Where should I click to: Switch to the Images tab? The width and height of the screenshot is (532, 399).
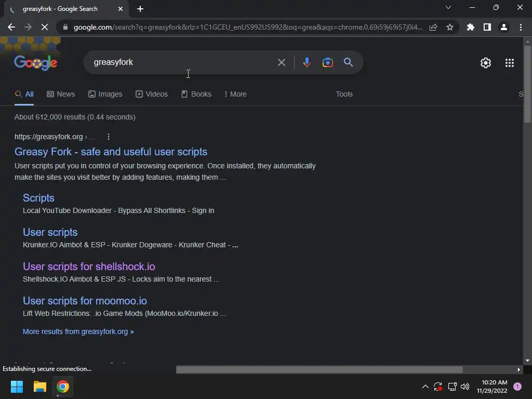point(105,95)
